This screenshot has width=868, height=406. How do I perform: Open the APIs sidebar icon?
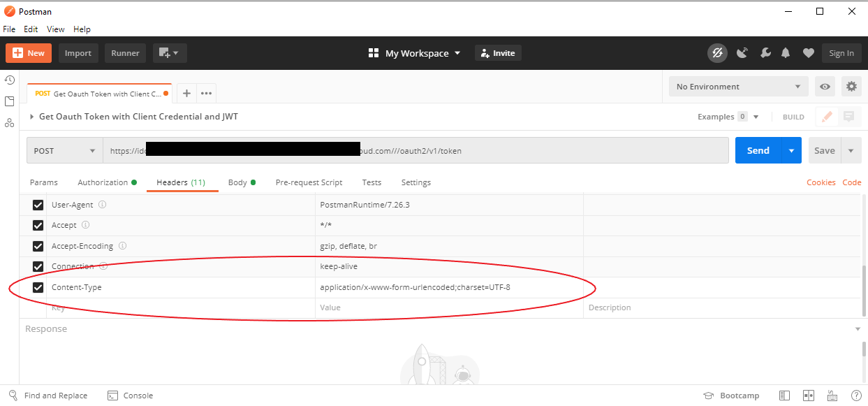(x=10, y=123)
